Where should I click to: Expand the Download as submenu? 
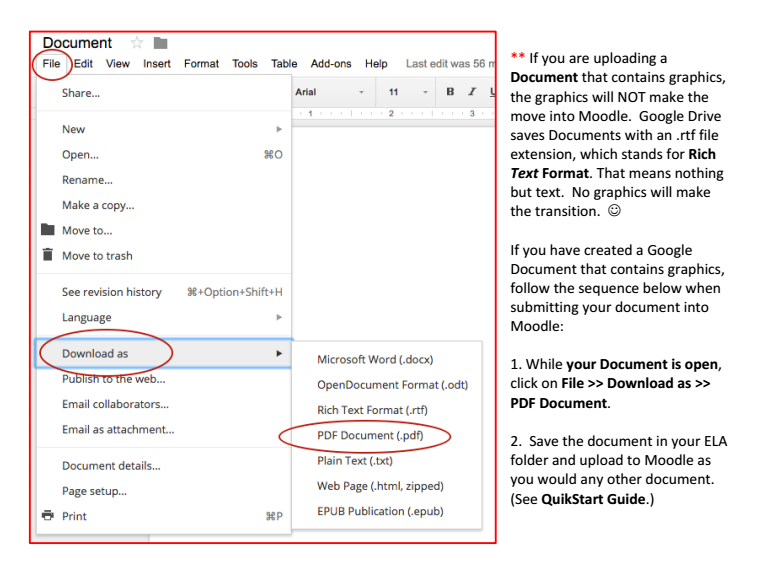pyautogui.click(x=279, y=353)
